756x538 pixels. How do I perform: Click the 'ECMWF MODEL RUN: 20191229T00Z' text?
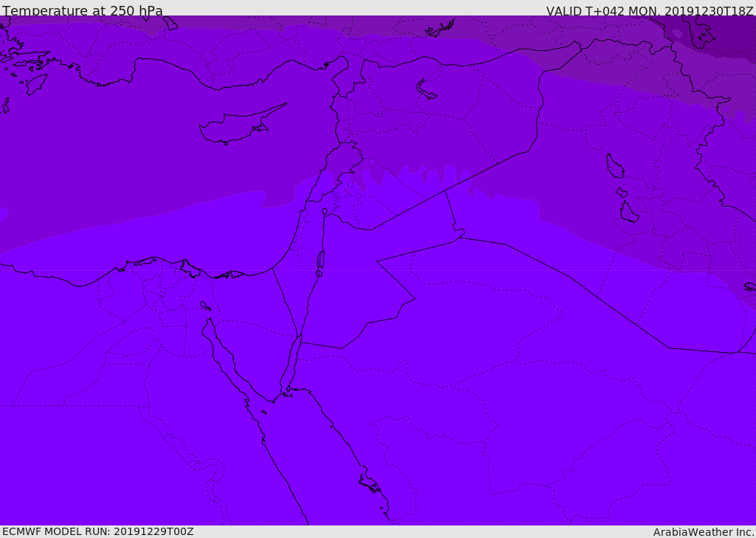98,532
